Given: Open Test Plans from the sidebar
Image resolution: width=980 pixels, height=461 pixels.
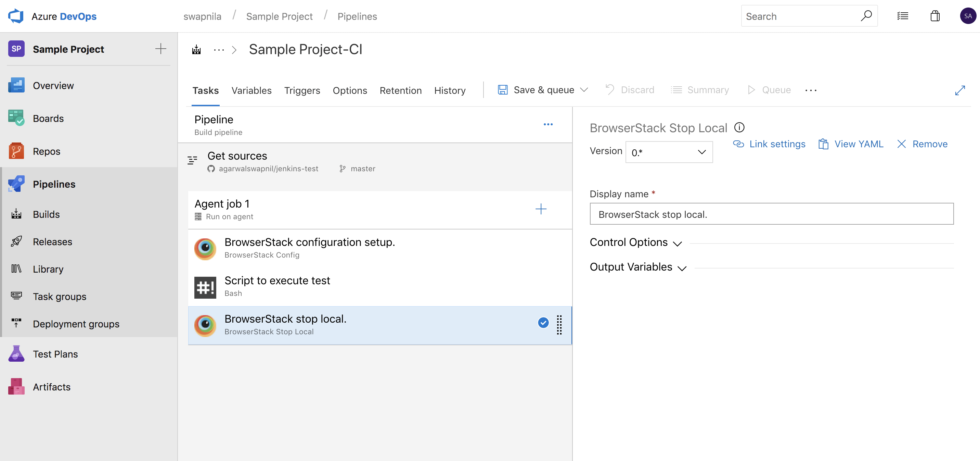Looking at the screenshot, I should 55,354.
